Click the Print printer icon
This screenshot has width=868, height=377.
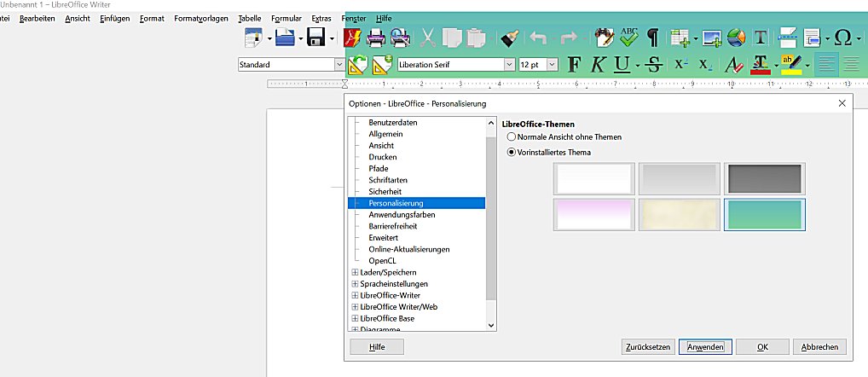click(376, 38)
